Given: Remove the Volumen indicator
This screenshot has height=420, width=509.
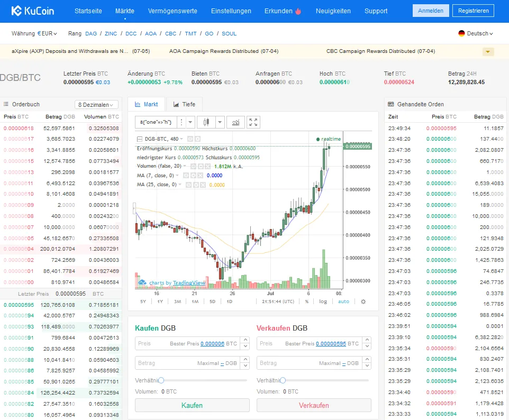Looking at the screenshot, I should pos(207,167).
